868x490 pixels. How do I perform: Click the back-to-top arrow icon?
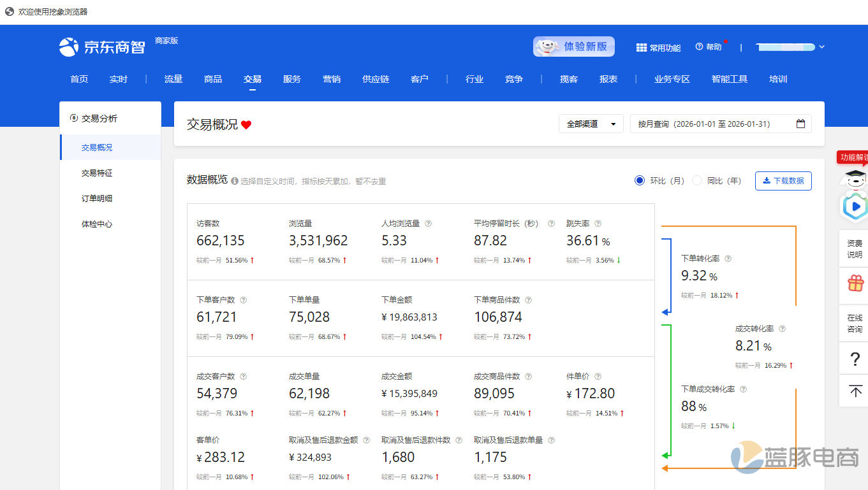(x=855, y=391)
